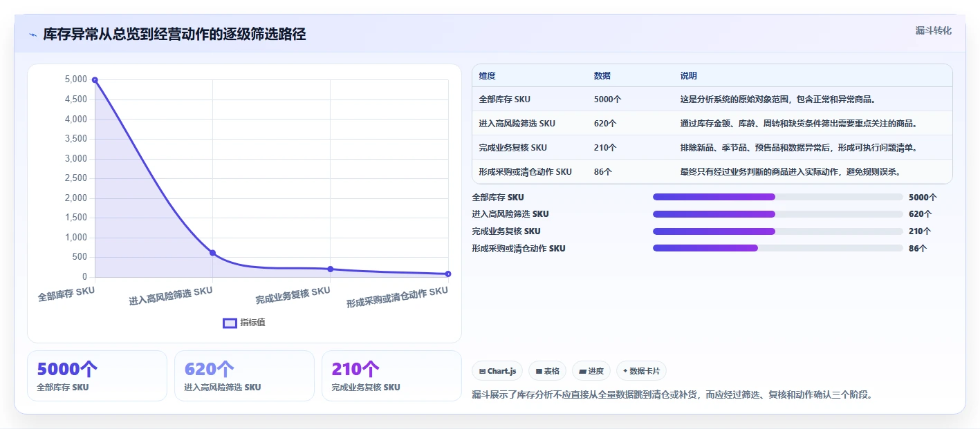
Task: Click the 进入高风险筛选 SKU progress bar
Action: click(778, 214)
